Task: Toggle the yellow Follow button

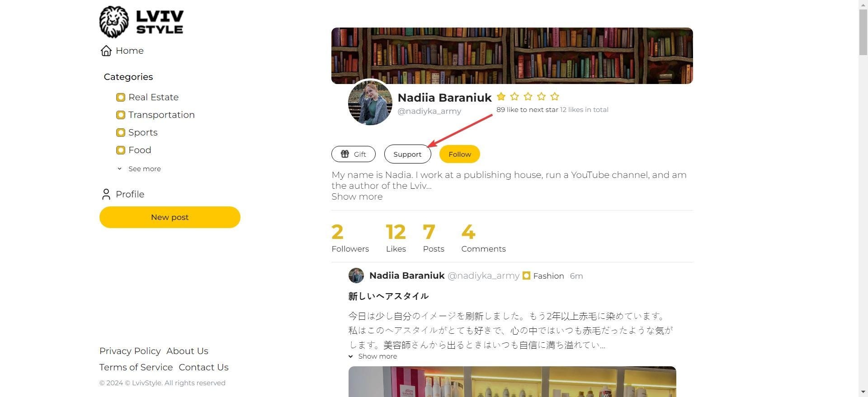Action: [459, 154]
